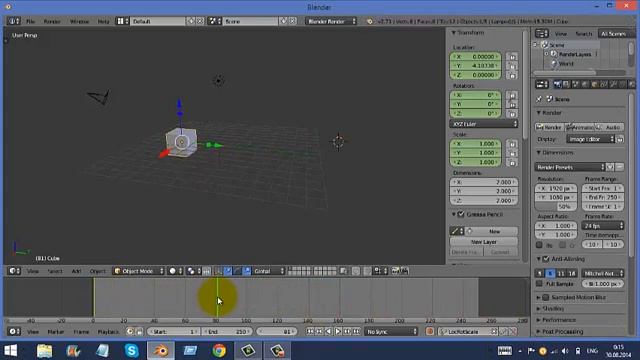The image size is (640, 360).
Task: Click the Scene properties tab icon
Action: coord(576,84)
